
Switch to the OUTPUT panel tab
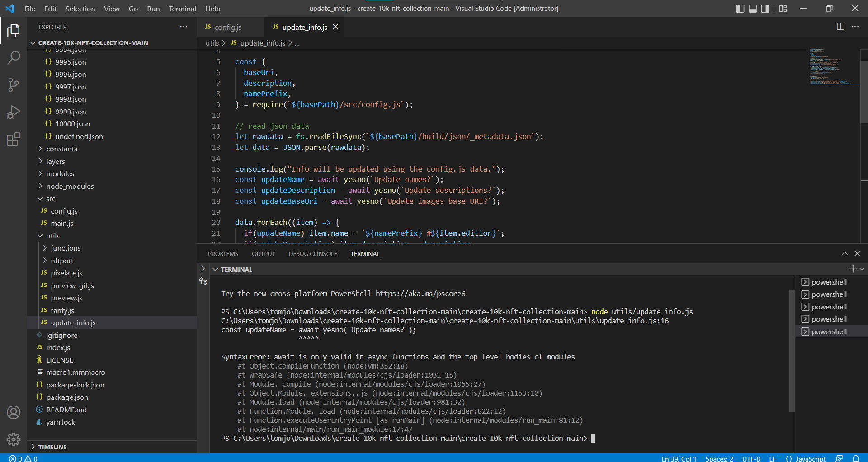pyautogui.click(x=263, y=254)
